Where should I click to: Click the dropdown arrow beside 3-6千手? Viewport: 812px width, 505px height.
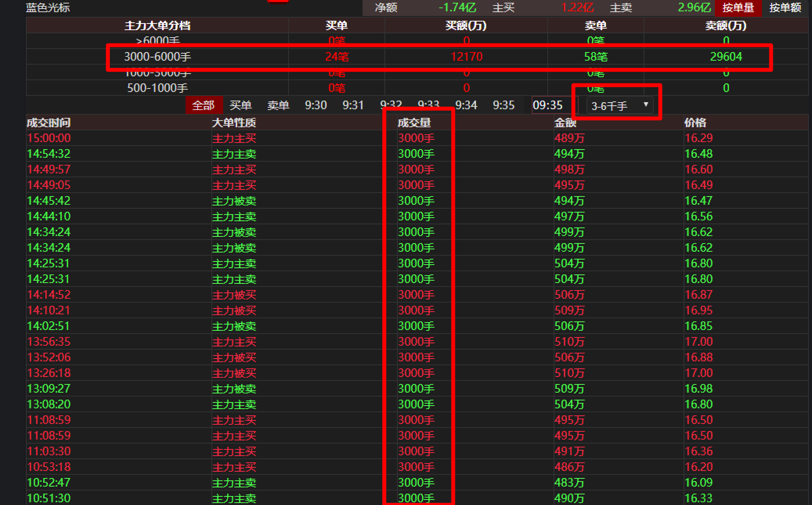tap(646, 105)
